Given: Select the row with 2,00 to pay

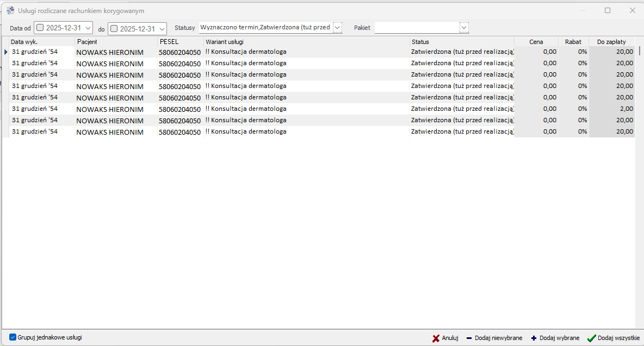Looking at the screenshot, I should tap(305, 109).
